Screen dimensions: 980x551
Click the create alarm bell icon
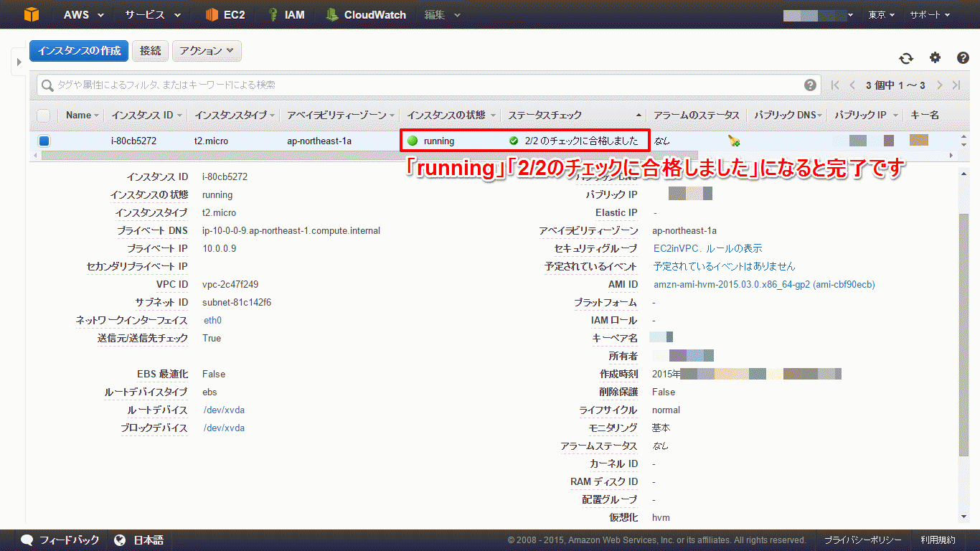click(x=733, y=141)
